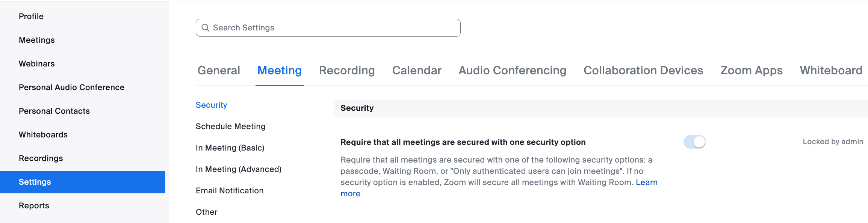Select Schedule Meeting in the settings sidebar
The width and height of the screenshot is (868, 223).
230,126
